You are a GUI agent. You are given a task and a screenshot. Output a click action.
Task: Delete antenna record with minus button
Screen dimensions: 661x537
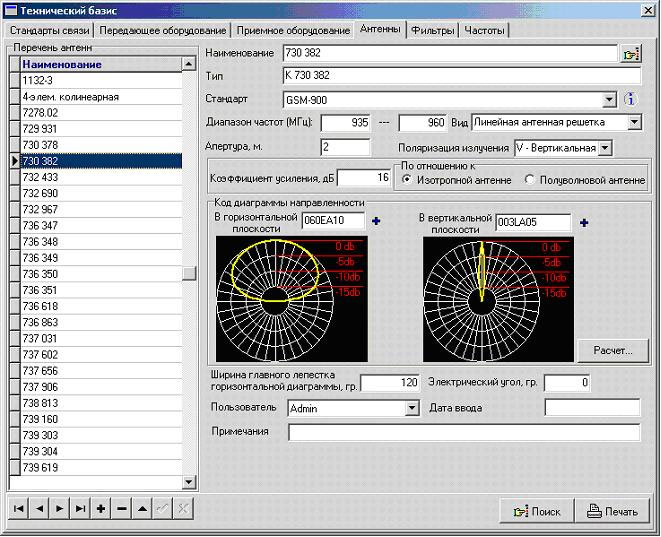point(121,509)
